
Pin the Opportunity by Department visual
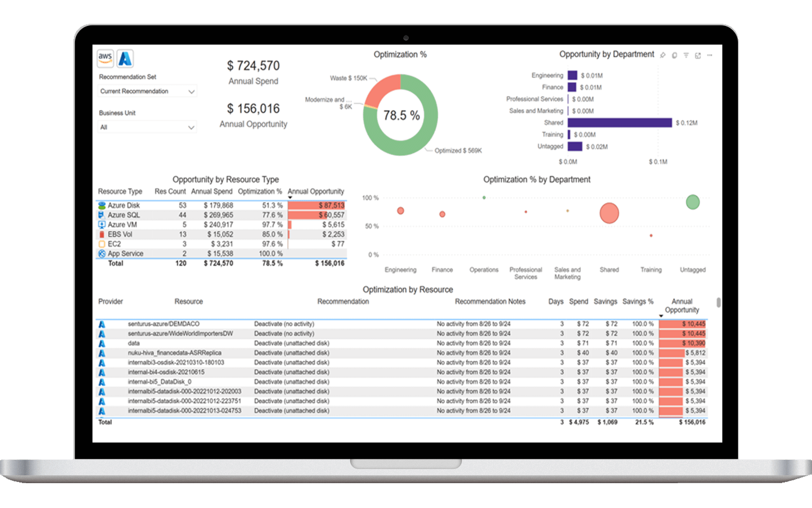click(663, 55)
